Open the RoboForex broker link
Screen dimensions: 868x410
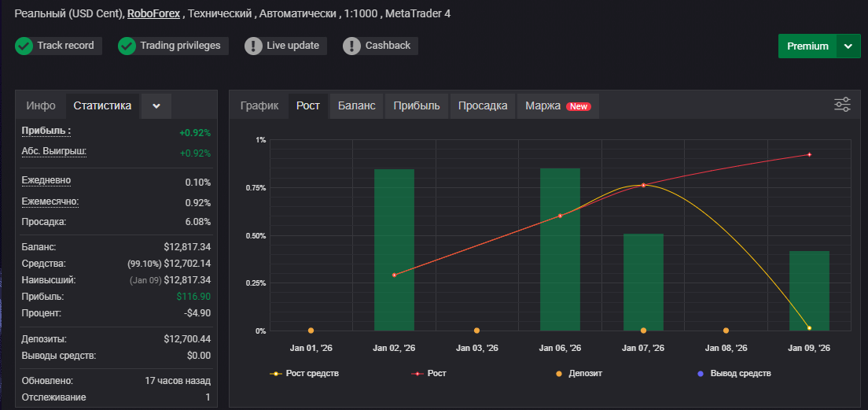tap(154, 14)
